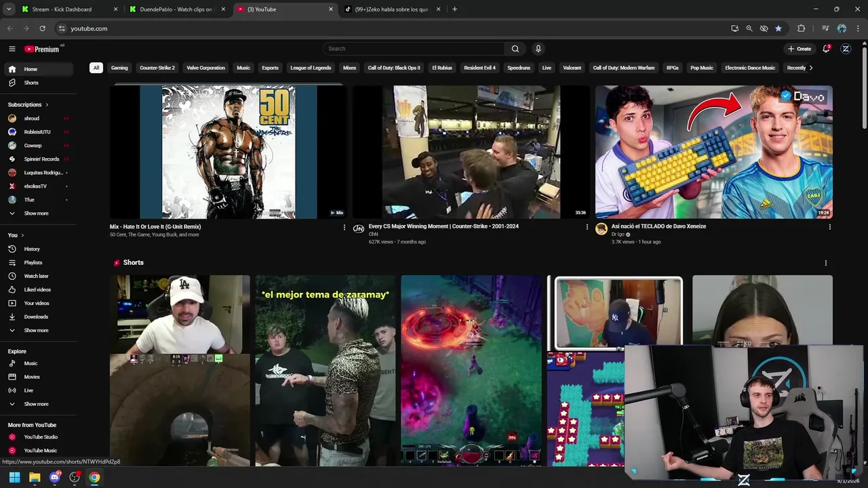
Task: Open the notifications bell
Action: (826, 49)
